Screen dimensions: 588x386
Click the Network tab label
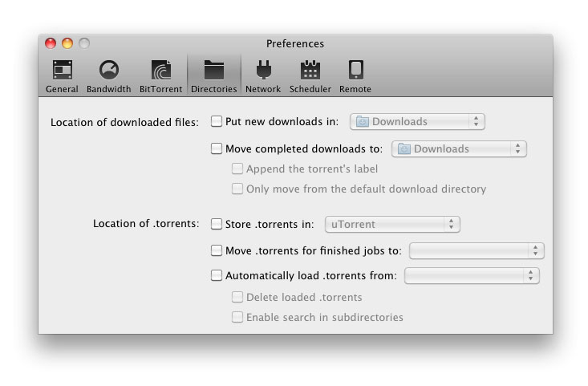pos(262,89)
